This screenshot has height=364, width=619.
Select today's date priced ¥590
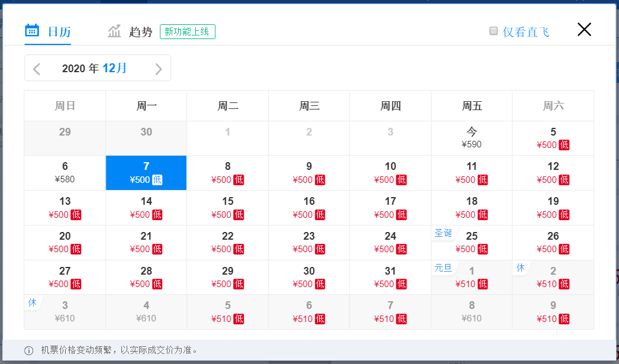(472, 138)
